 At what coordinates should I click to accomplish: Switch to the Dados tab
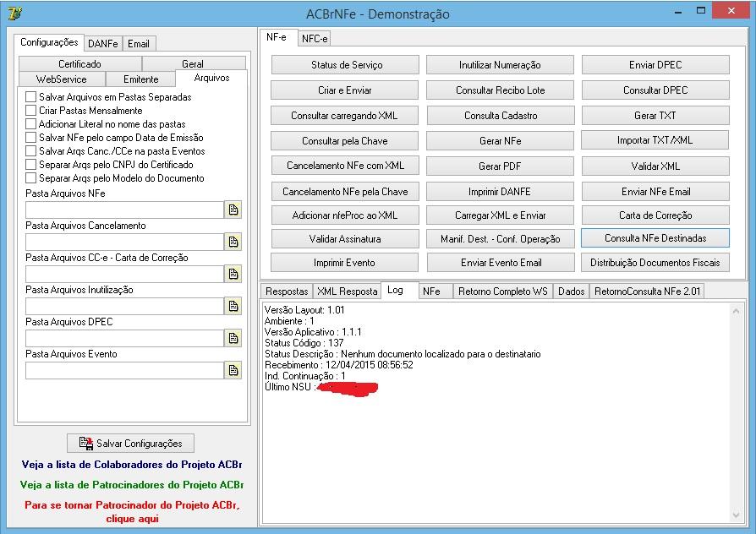tap(572, 292)
